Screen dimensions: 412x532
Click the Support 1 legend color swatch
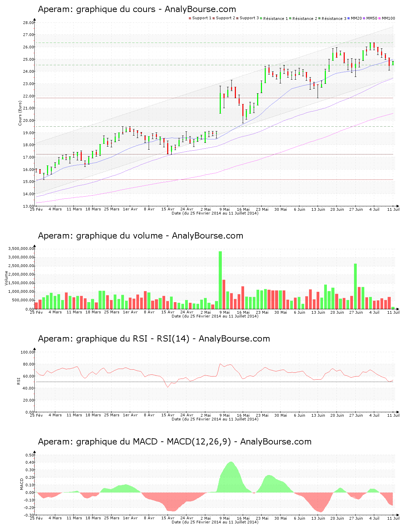click(190, 18)
